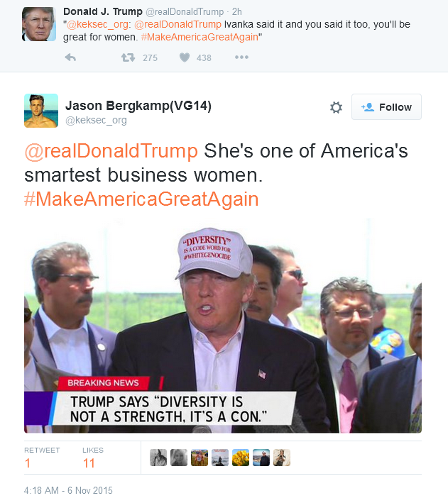The width and height of the screenshot is (448, 503).
Task: Click the @keksec_org mention in the top tweet
Action: click(x=98, y=25)
